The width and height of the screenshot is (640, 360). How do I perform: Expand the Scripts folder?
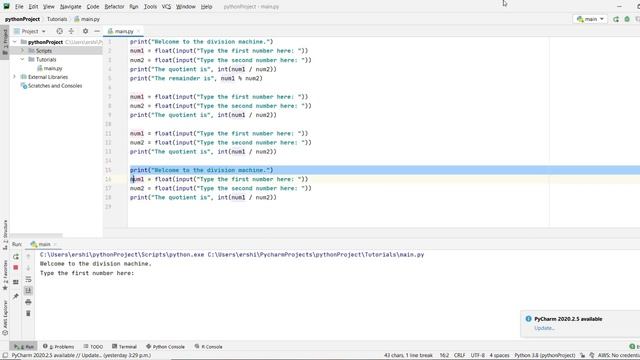pos(22,51)
